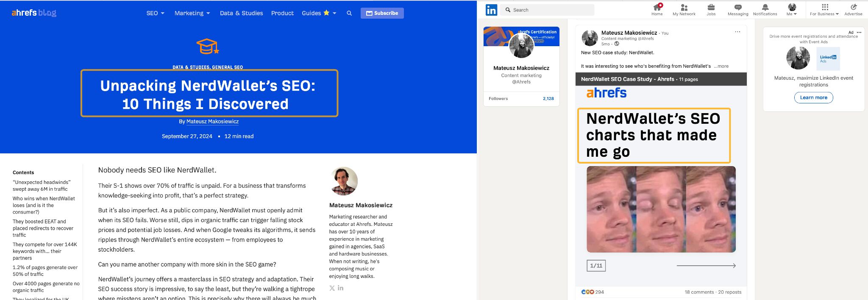Click the LinkedIn search field
868x300 pixels.
547,10
